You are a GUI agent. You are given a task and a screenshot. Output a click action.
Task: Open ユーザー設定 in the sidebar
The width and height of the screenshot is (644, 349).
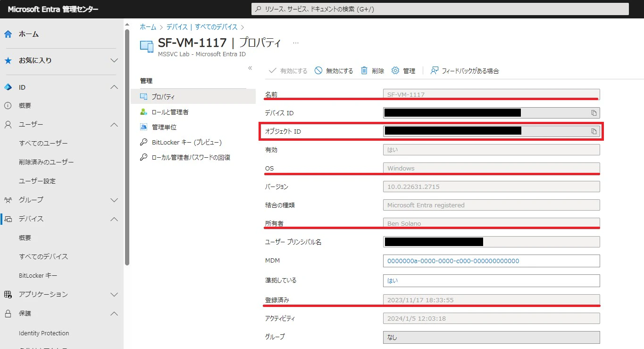pyautogui.click(x=37, y=181)
